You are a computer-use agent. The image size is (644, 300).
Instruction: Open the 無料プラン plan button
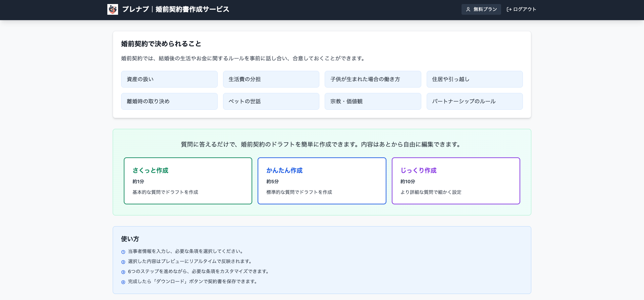point(481,9)
